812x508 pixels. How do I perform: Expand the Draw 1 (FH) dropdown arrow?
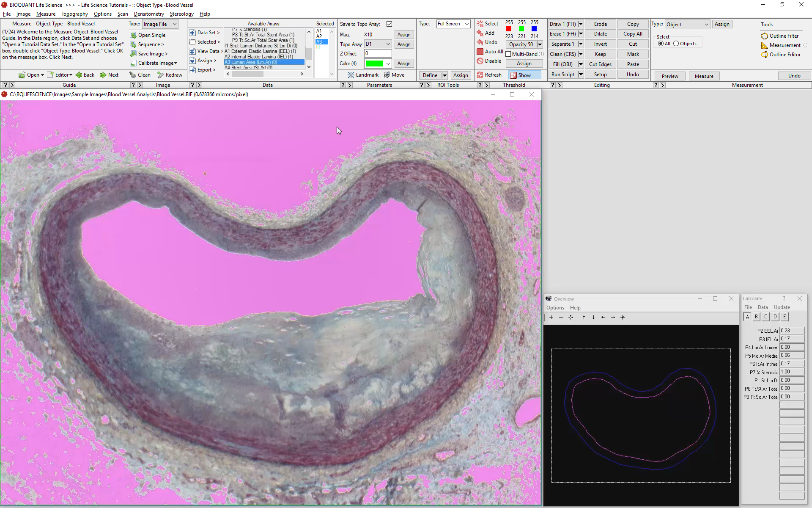pyautogui.click(x=581, y=24)
